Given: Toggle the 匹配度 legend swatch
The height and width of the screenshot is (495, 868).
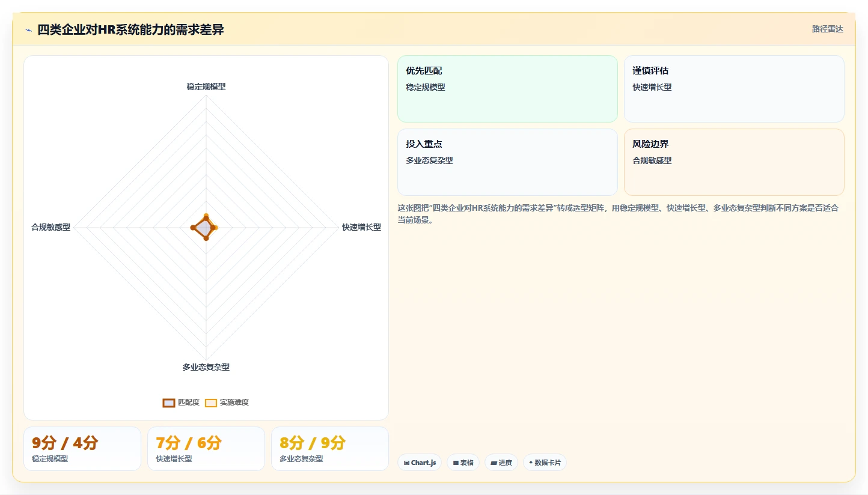Looking at the screenshot, I should (x=169, y=402).
